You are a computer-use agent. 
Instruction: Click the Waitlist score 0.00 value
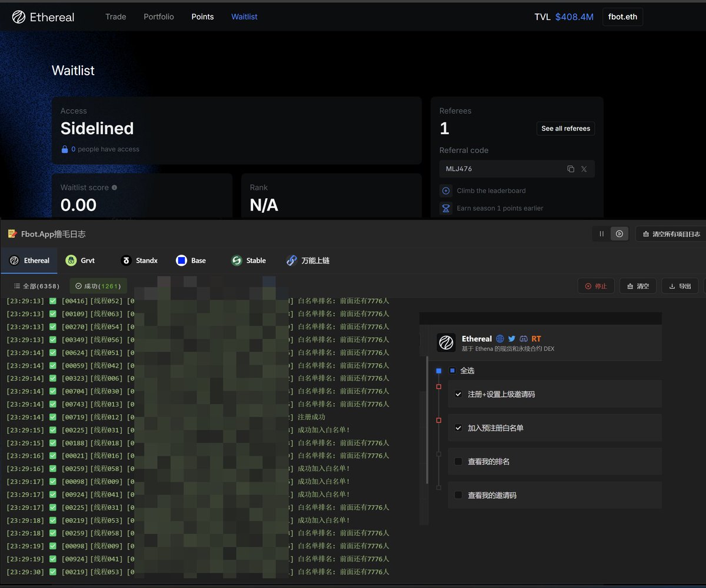coord(78,205)
